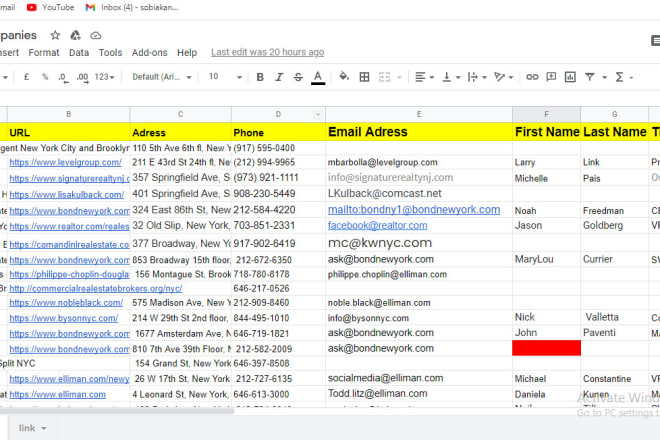Open more number formats 123 dropdown
660x440 pixels.
pyautogui.click(x=104, y=77)
